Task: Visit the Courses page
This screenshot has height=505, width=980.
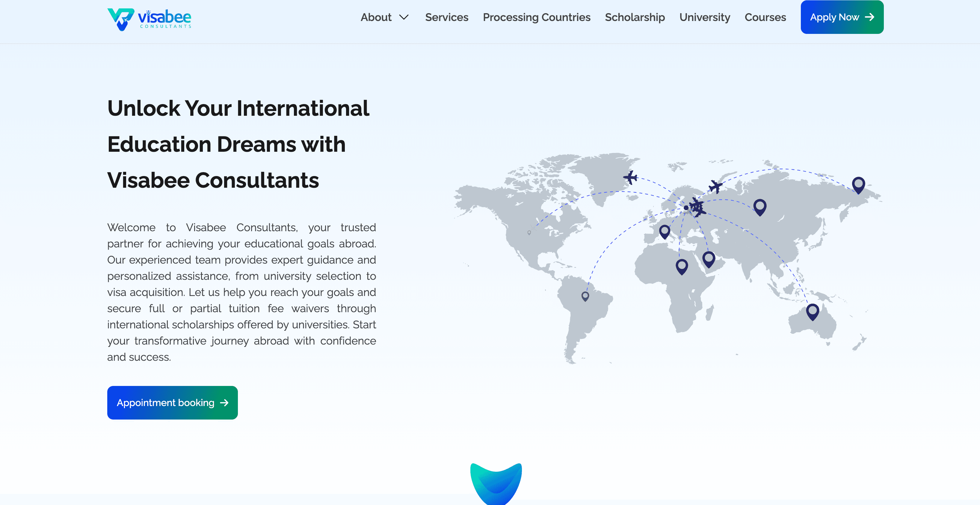Action: (x=765, y=17)
